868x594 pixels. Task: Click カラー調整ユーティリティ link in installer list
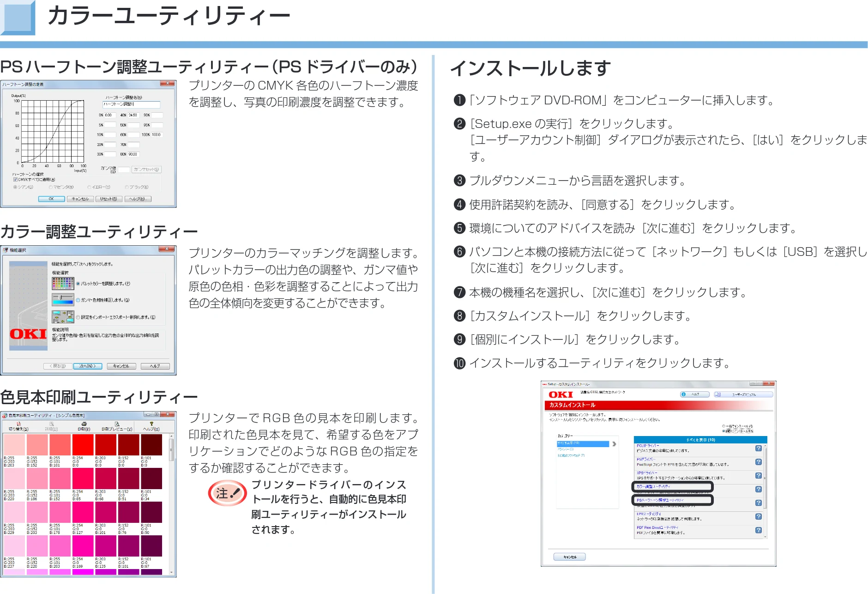coord(653,486)
